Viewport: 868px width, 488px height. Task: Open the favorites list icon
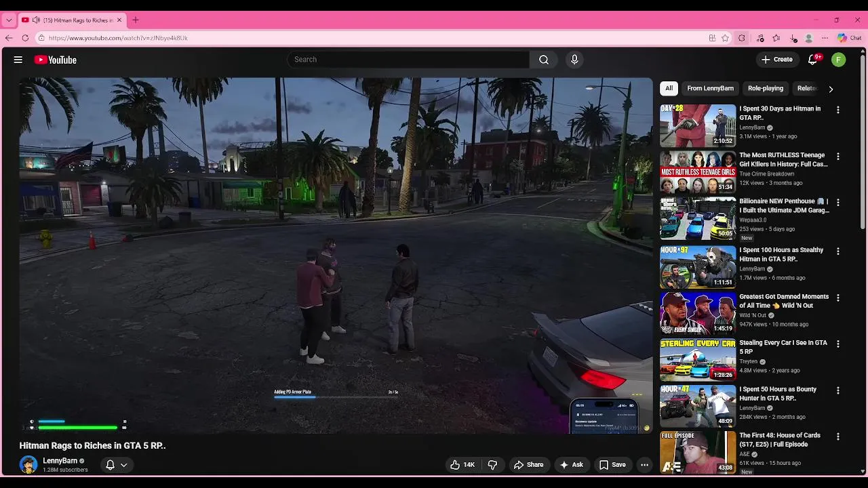tap(776, 38)
